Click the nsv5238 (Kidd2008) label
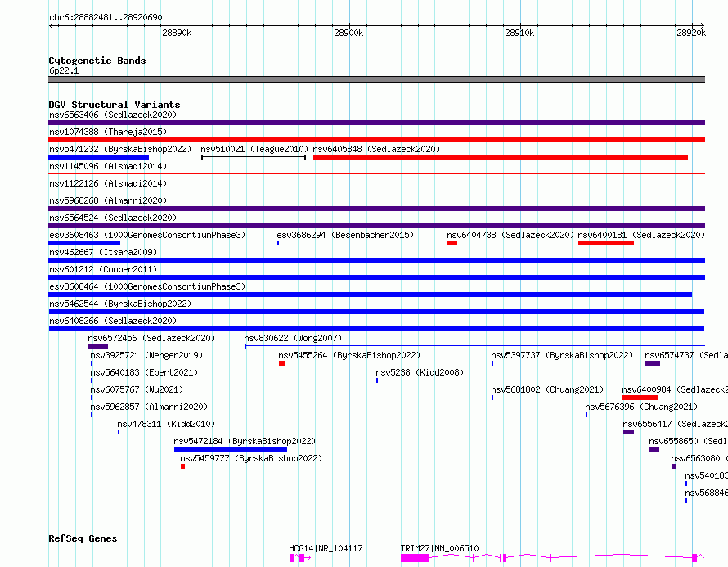This screenshot has height=567, width=728. tap(420, 372)
